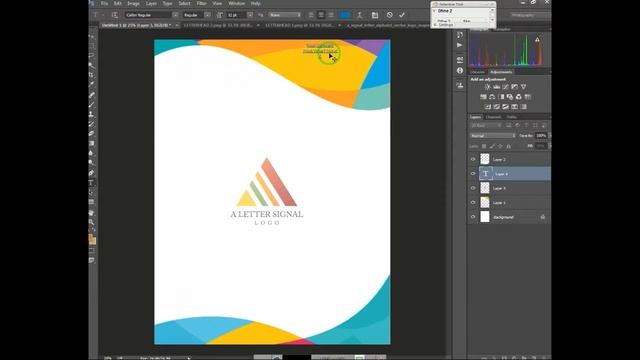Viewport: 640px width, 360px height.
Task: Click the histogram cached data warning
Action: tap(538, 40)
